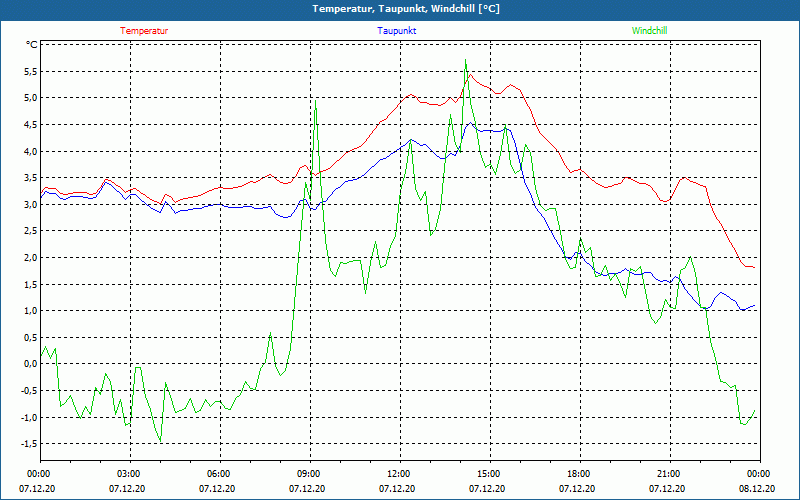
Task: Click the '18:00' time label
Action: tap(580, 474)
